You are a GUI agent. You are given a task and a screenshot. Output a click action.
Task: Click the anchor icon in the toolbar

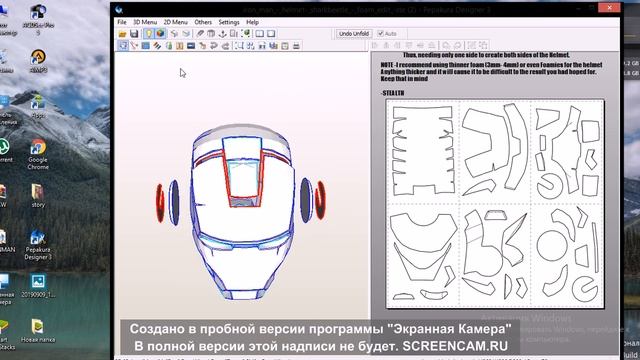pos(222,33)
